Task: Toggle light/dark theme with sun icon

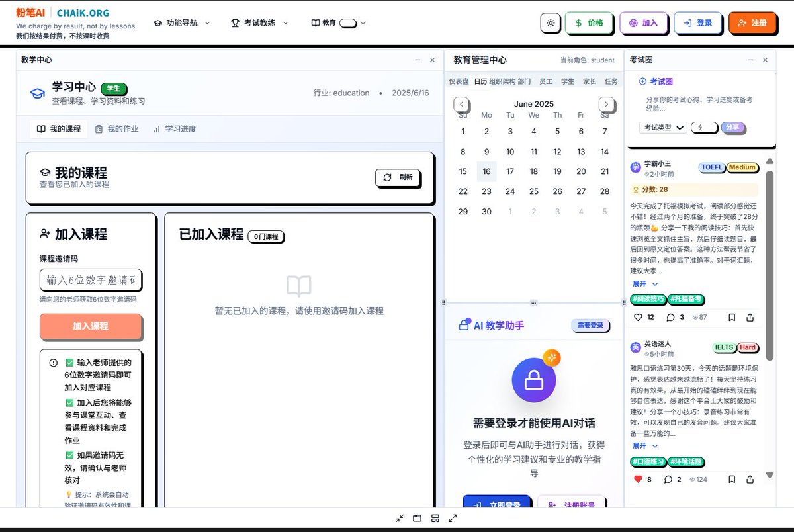Action: 551,22
